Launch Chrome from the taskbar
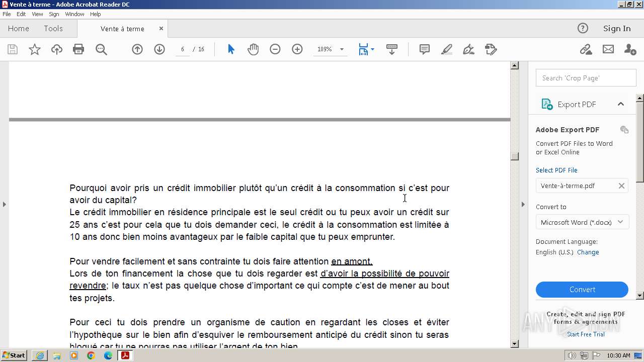Image resolution: width=644 pixels, height=362 pixels. tap(91, 355)
